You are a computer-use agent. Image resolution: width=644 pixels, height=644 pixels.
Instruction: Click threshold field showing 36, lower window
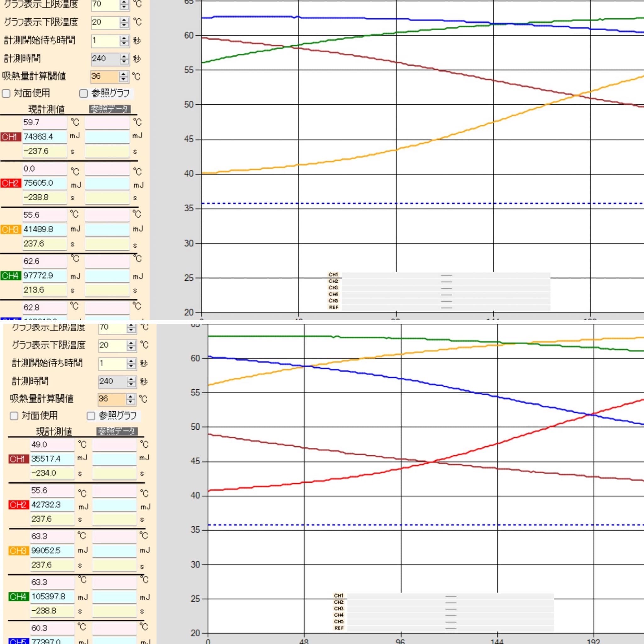click(112, 399)
